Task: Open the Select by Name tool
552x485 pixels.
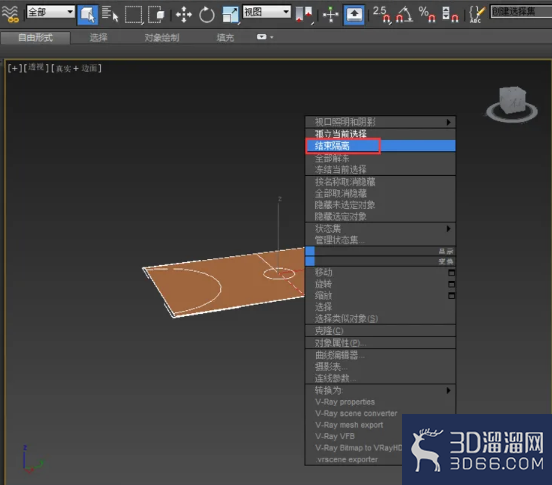Action: 110,15
